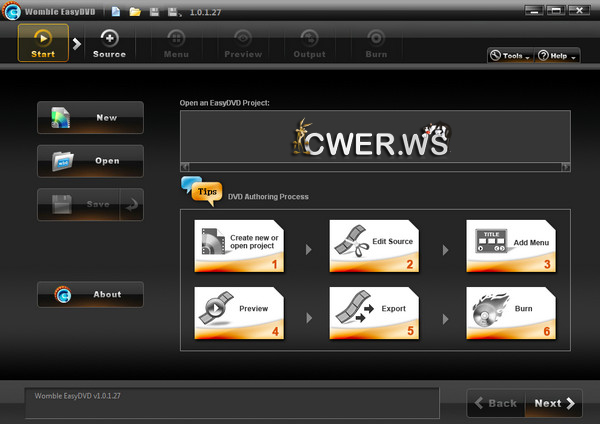Click the horizontal scrollbar under the project list
Viewport: 600px width, 424px height.
pos(375,167)
